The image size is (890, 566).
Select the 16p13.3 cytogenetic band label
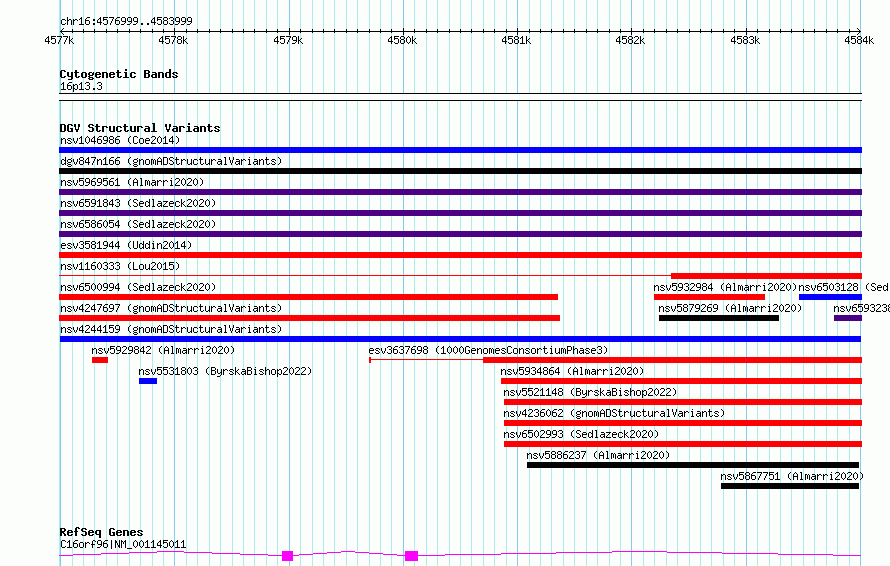(x=81, y=86)
